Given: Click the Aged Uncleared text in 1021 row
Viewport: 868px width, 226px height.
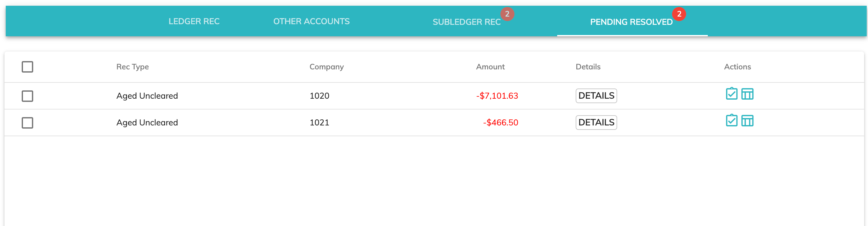Looking at the screenshot, I should [x=147, y=123].
